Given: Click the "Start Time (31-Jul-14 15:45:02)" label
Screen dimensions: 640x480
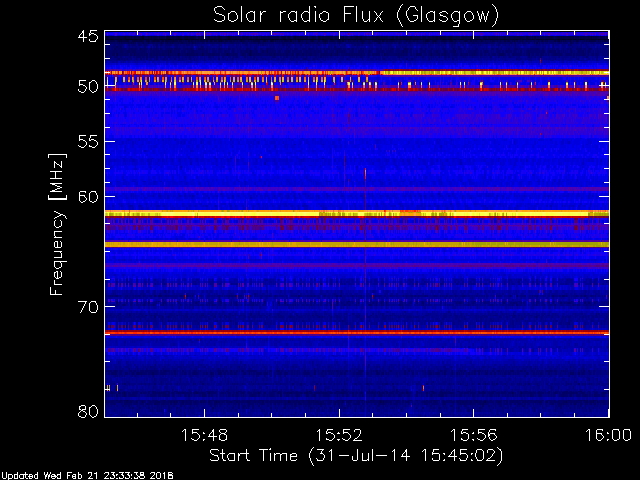Looking at the screenshot, I should (356, 456).
